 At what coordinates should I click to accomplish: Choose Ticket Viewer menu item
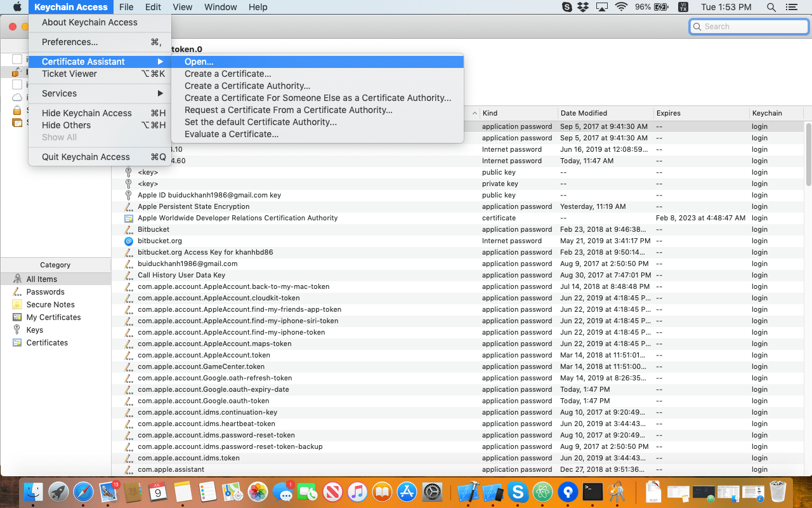point(100,74)
